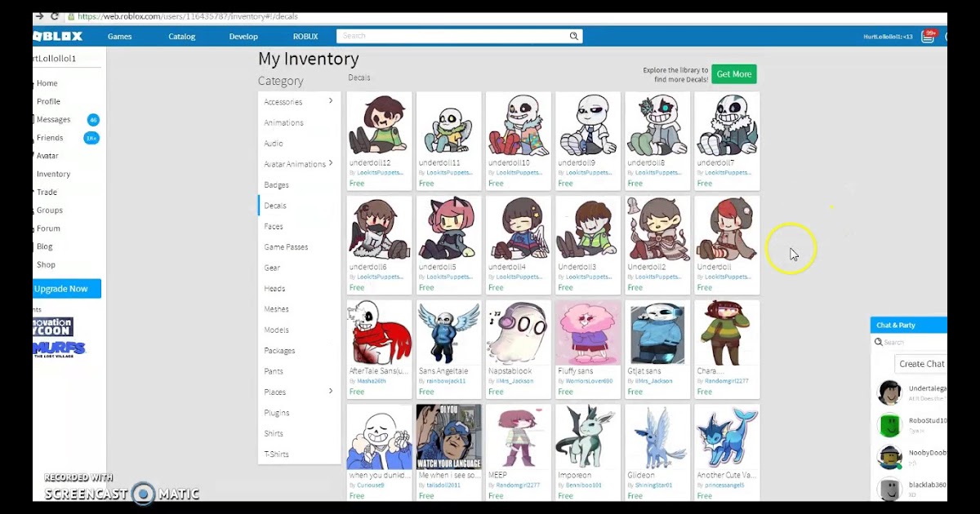Click the Messages count badge

[x=93, y=120]
